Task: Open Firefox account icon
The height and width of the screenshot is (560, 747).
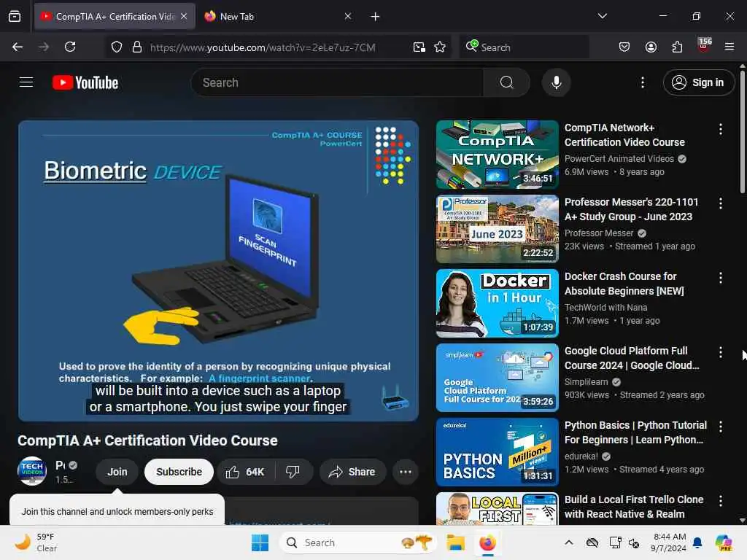Action: [651, 47]
